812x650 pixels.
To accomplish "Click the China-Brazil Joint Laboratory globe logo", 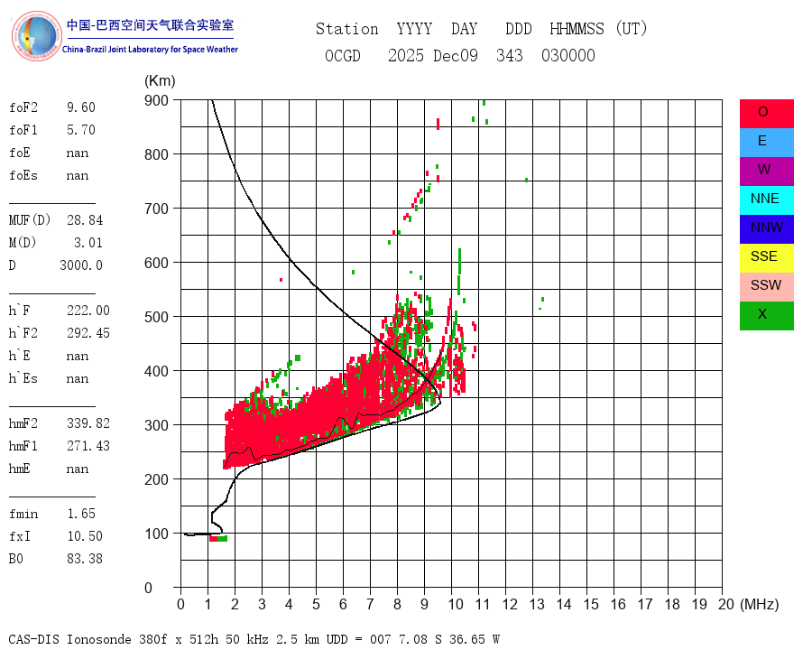I will point(36,36).
